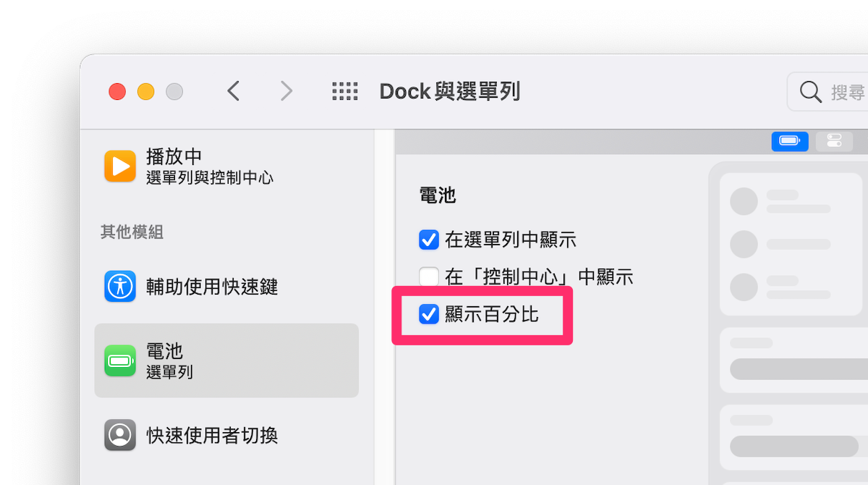Viewport: 868px width, 485px height.
Task: Click the Control Center switches preview icon
Action: click(834, 140)
